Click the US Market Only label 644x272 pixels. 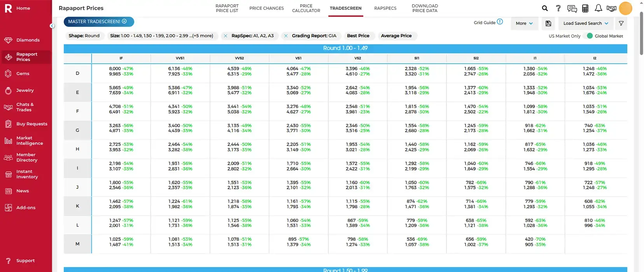point(564,36)
